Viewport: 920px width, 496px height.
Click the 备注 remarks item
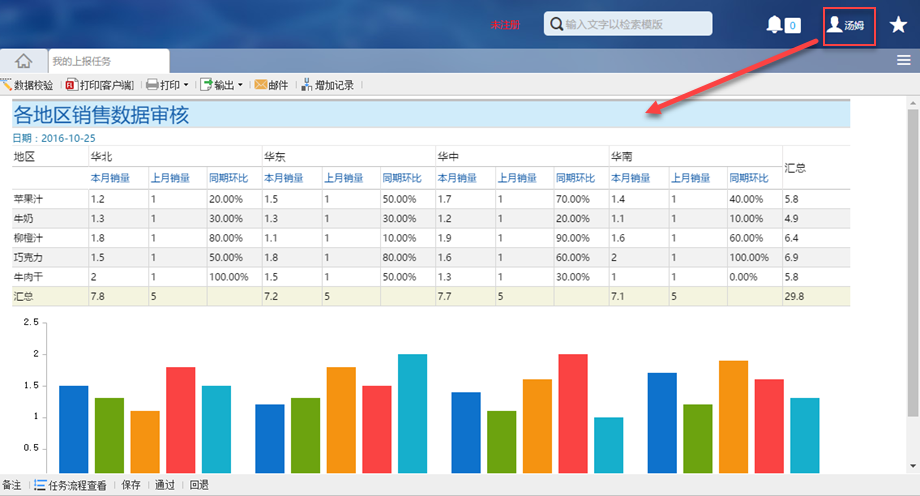[12, 485]
